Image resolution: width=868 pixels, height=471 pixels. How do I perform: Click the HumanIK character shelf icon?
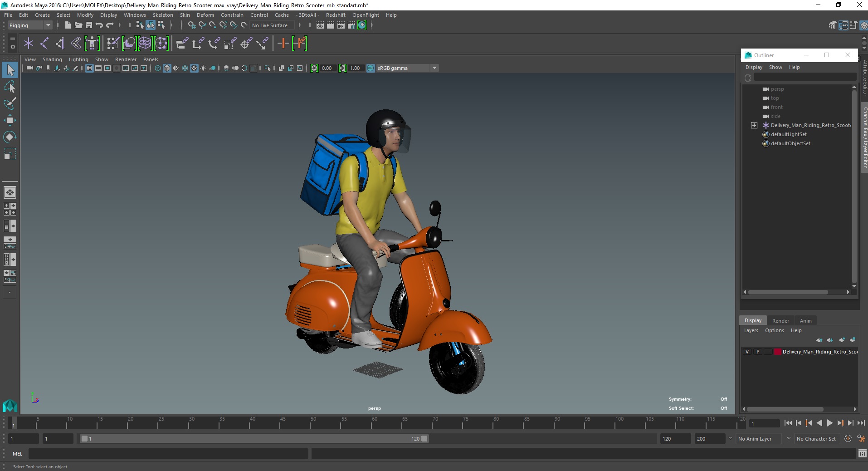coord(92,43)
